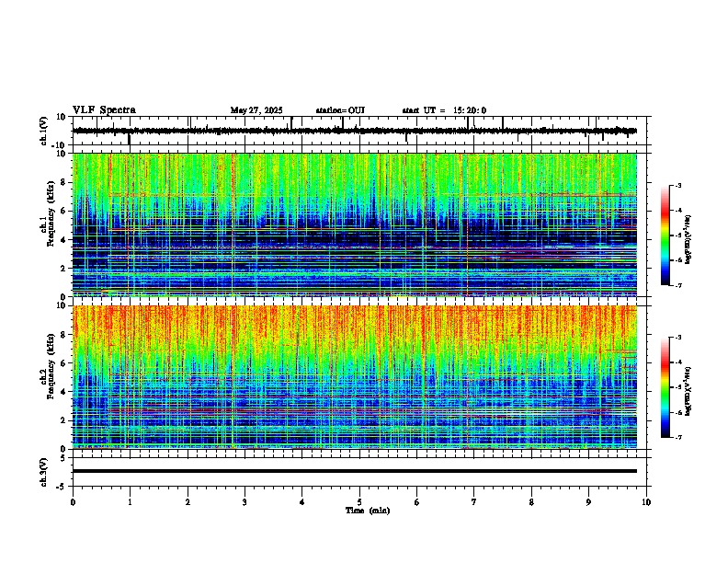This screenshot has width=728, height=563.
Task: Select the "start UT = 15:20:0" text
Action: tap(444, 110)
